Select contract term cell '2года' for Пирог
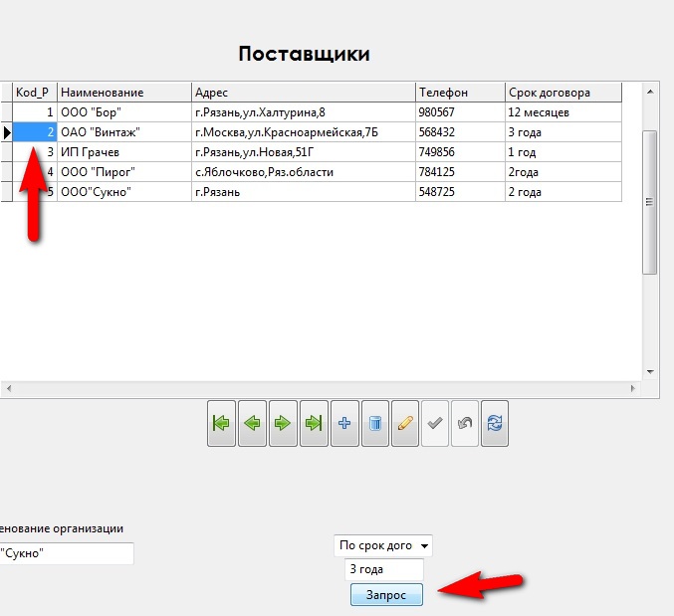 pos(563,172)
